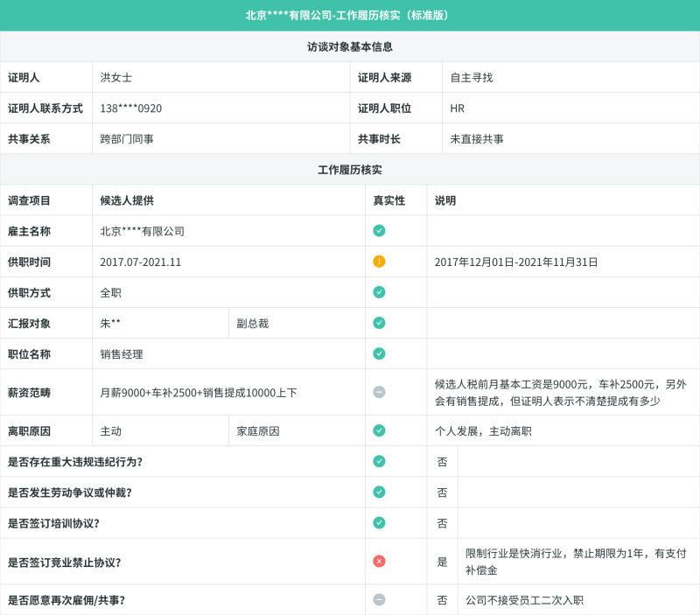Click the gray dash icon for 再次雇佣/共事
The height and width of the screenshot is (615, 700).
coord(379,600)
